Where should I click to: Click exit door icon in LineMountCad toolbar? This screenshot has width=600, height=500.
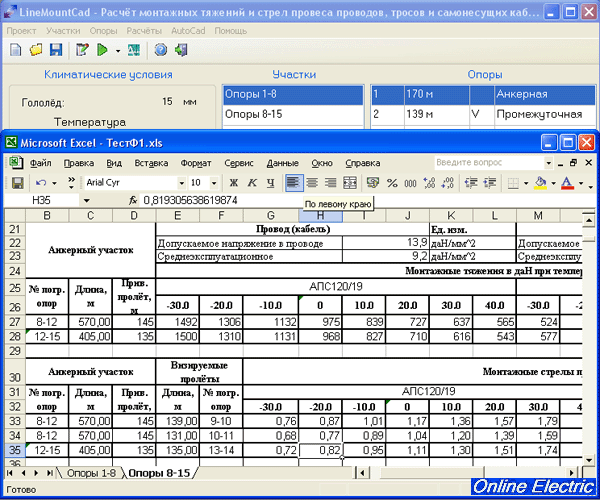[x=181, y=50]
